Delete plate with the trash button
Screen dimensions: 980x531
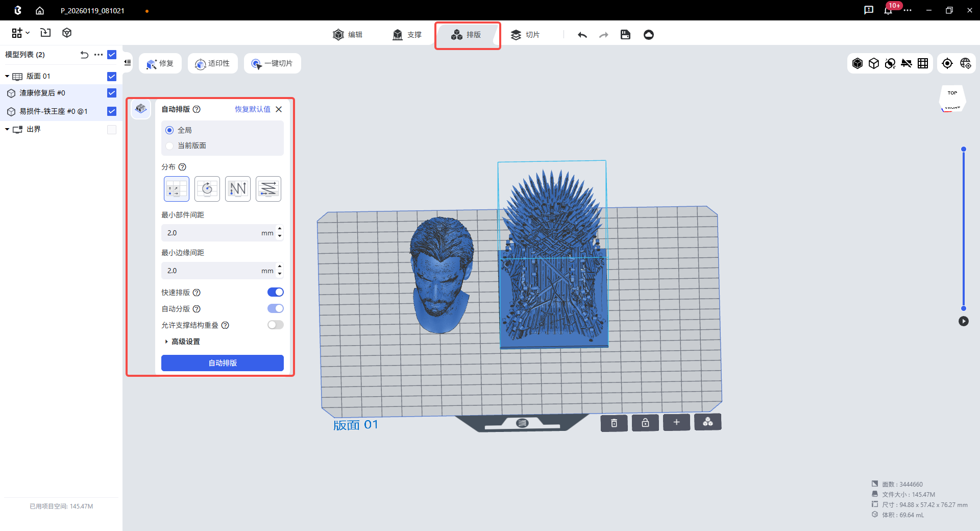[614, 423]
